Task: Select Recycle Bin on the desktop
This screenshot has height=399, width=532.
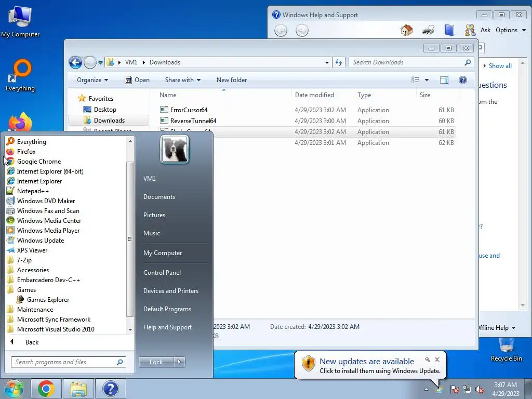Action: 506,350
